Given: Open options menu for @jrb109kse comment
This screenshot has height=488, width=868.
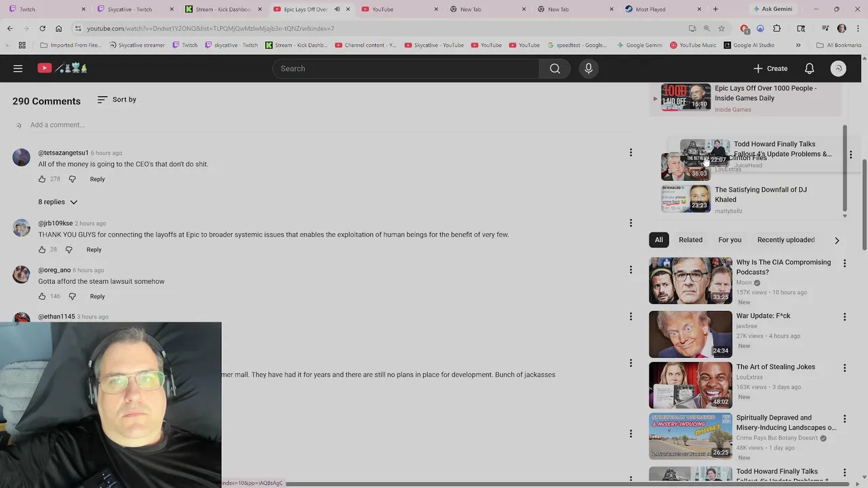Looking at the screenshot, I should [631, 223].
